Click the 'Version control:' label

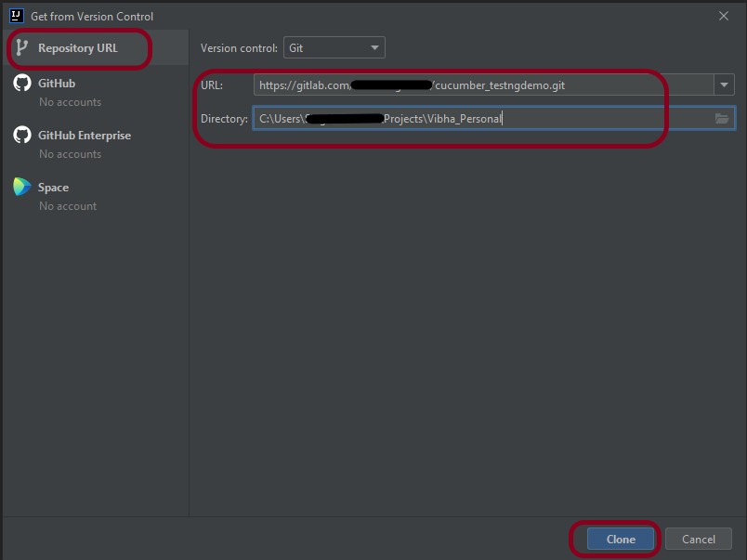click(239, 48)
